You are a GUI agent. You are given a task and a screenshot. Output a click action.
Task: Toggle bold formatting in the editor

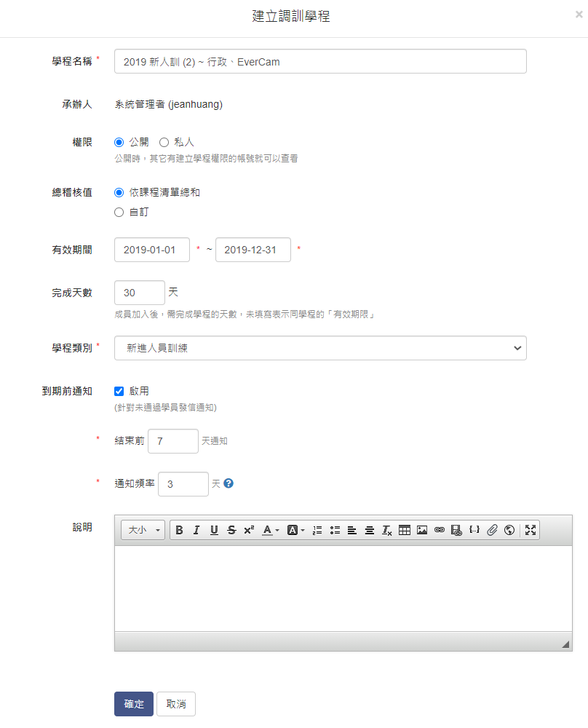[x=179, y=530]
